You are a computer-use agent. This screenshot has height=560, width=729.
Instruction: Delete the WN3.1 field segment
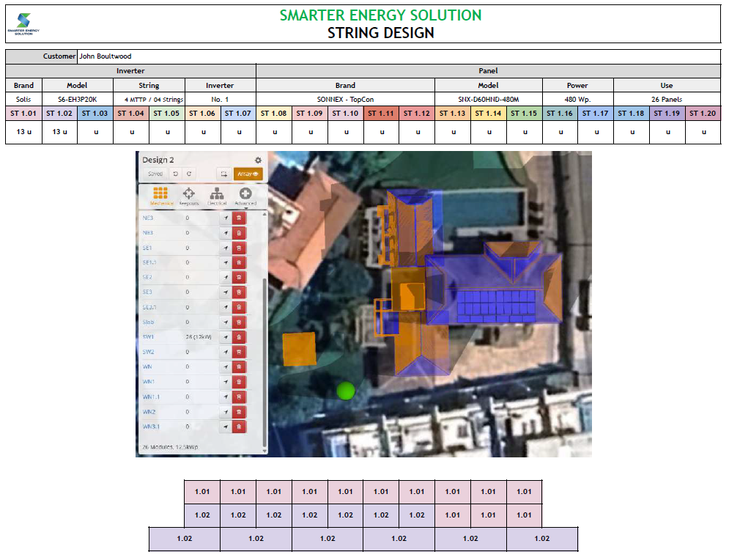[x=239, y=427]
